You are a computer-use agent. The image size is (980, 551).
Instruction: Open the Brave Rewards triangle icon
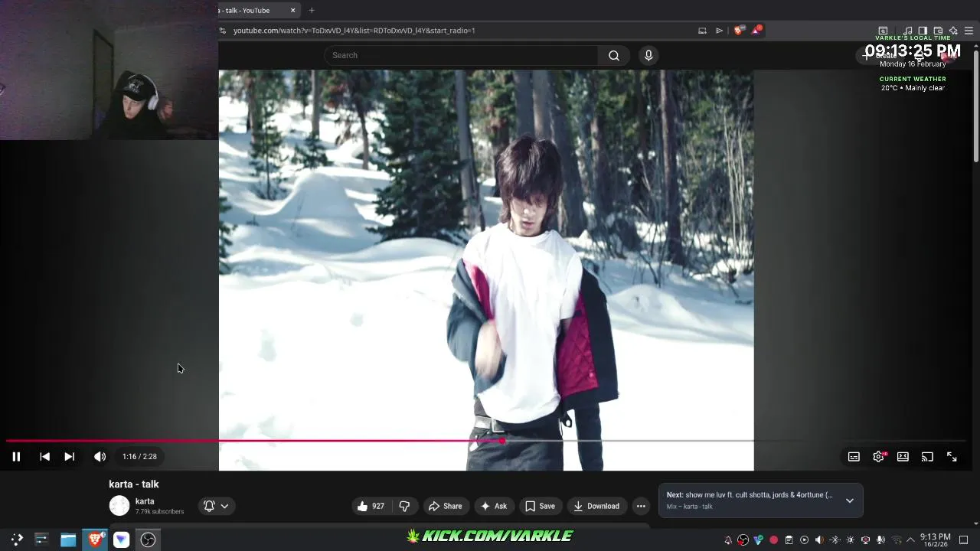click(756, 30)
